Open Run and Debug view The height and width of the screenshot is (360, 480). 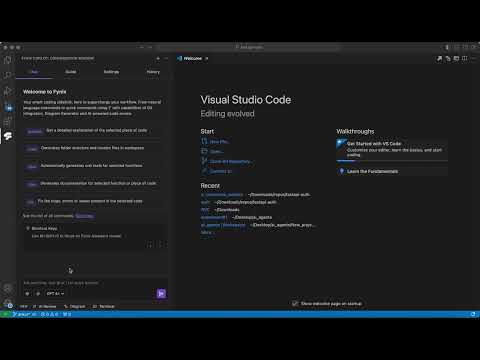[8, 91]
